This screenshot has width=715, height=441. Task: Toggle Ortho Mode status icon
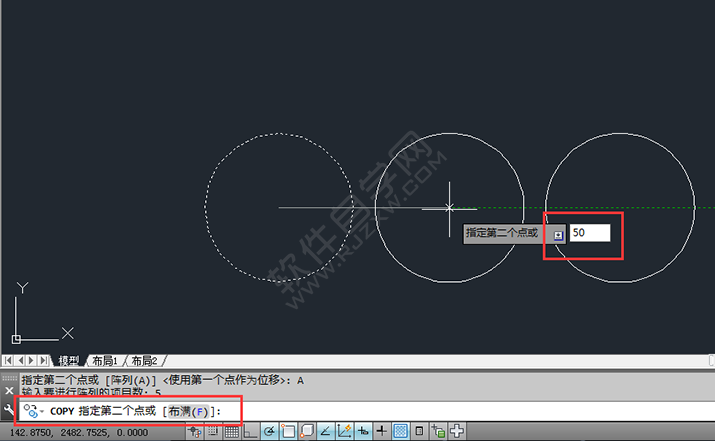(x=250, y=431)
